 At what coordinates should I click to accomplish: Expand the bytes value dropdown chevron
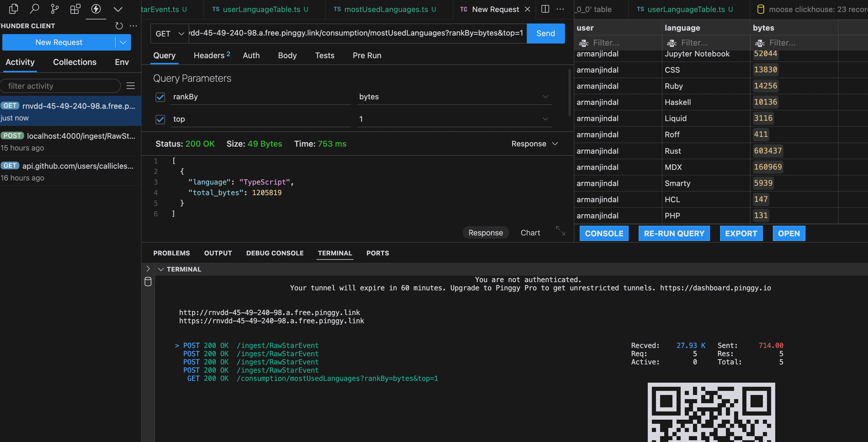[x=545, y=97]
